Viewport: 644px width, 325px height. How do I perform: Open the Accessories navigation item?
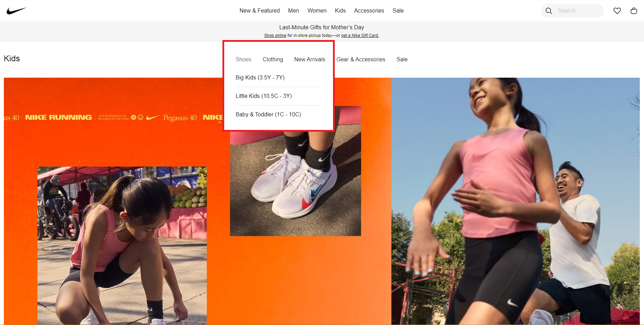click(x=369, y=10)
